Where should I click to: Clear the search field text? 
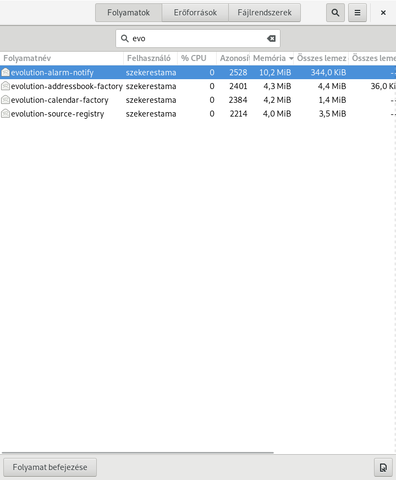click(x=271, y=38)
